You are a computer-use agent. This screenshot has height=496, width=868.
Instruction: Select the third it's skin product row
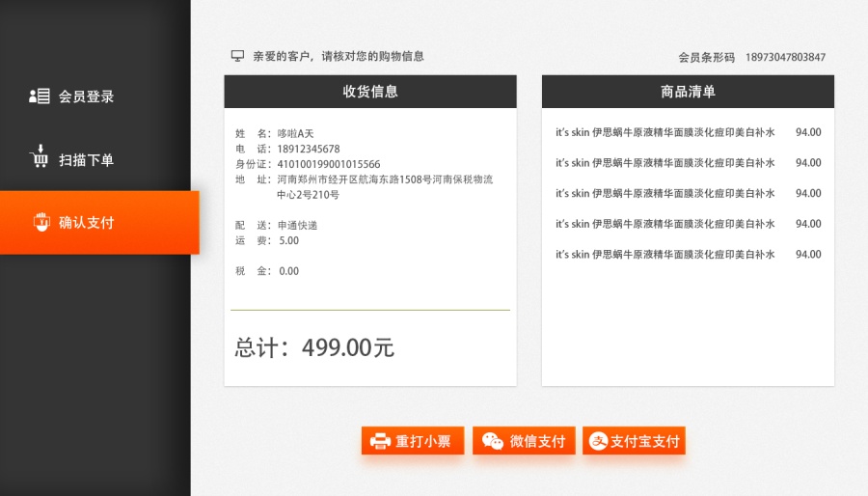coord(688,193)
